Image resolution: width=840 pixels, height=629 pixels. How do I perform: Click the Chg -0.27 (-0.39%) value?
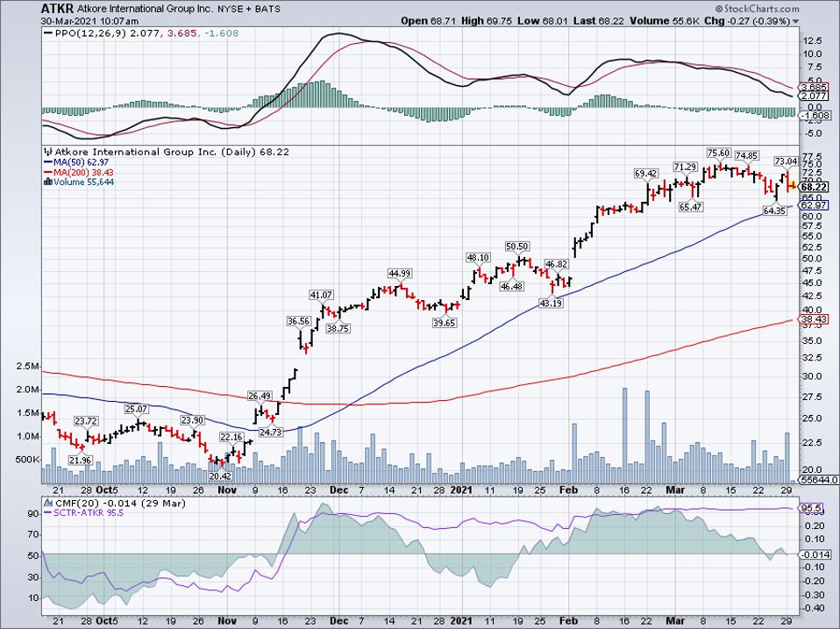pos(747,21)
